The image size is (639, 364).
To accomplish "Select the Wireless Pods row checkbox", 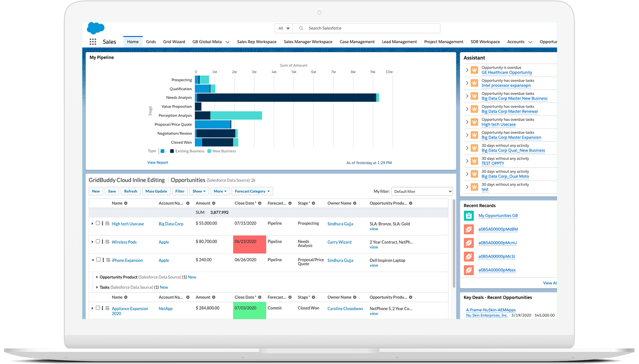I will pyautogui.click(x=98, y=241).
